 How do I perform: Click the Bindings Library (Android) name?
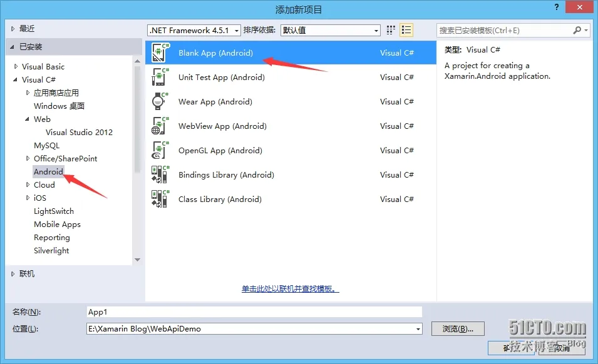[227, 174]
